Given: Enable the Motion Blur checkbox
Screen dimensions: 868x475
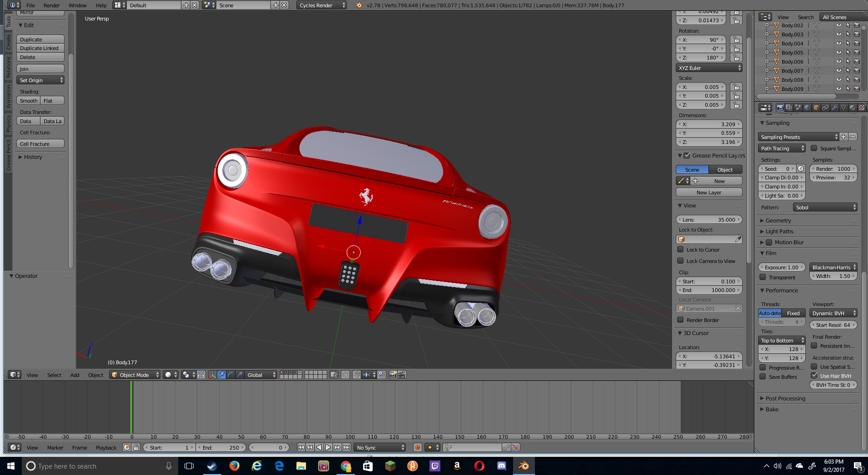Looking at the screenshot, I should [x=769, y=242].
